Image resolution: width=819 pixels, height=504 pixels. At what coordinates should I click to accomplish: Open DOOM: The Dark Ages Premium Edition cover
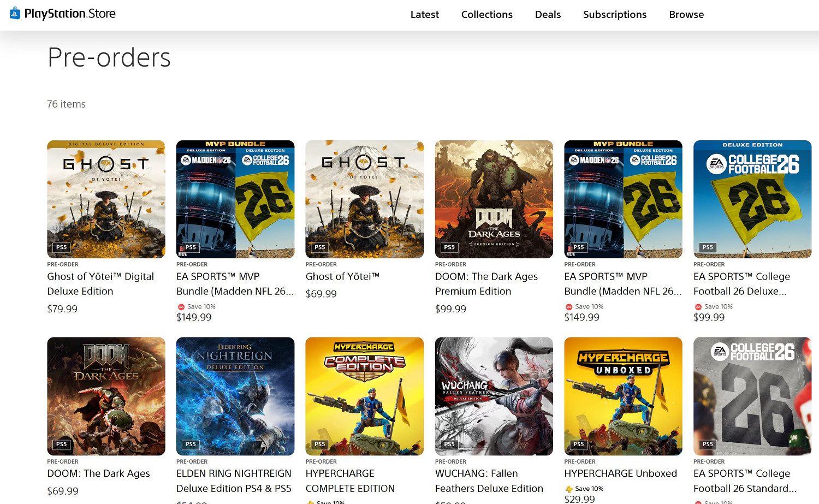tap(494, 199)
